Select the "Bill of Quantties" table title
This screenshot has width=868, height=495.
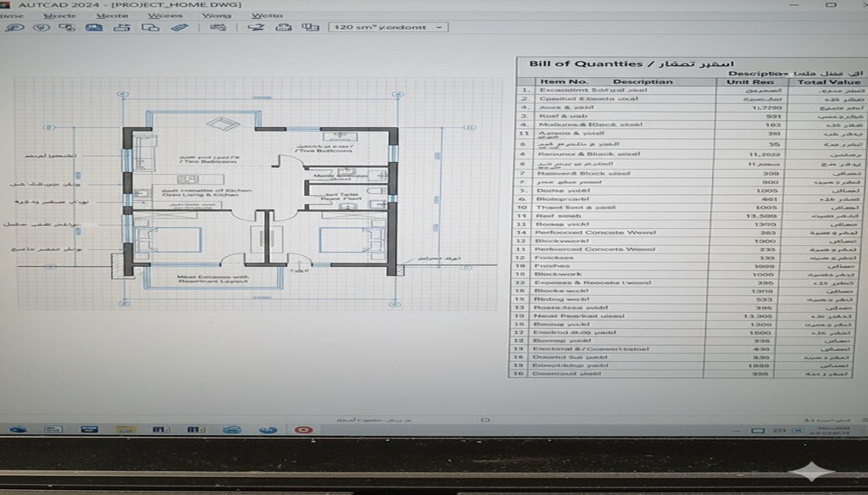tap(585, 64)
